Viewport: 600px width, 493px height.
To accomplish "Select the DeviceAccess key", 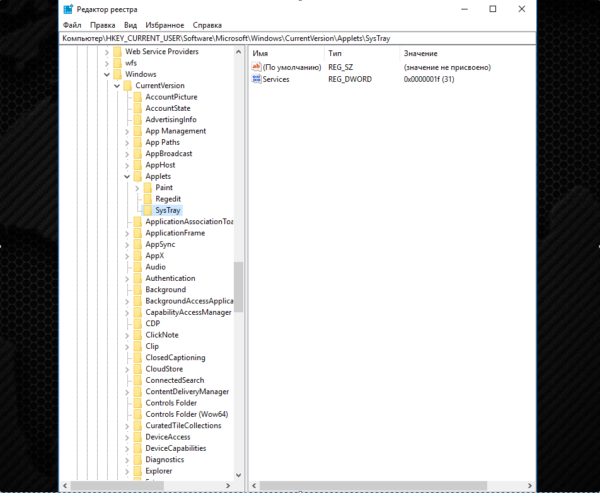I will 168,437.
